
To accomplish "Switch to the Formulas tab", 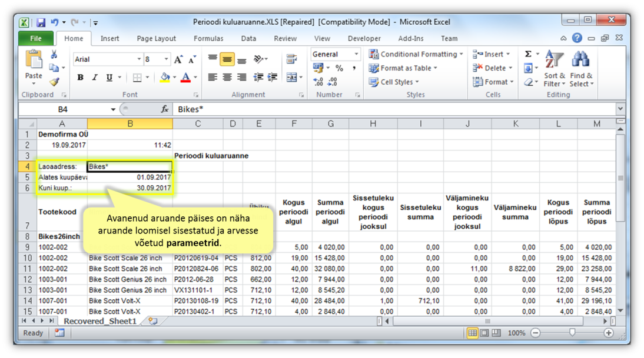I will click(x=208, y=39).
